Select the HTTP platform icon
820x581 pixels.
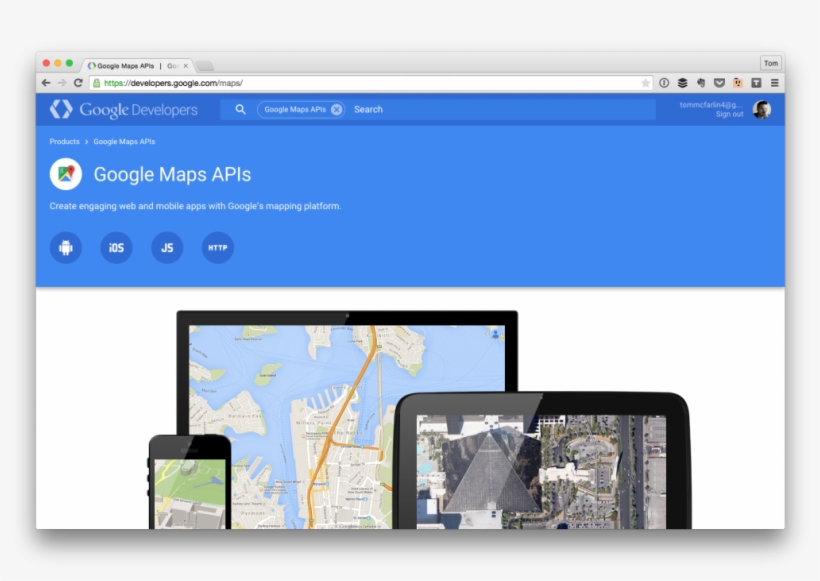pos(218,247)
